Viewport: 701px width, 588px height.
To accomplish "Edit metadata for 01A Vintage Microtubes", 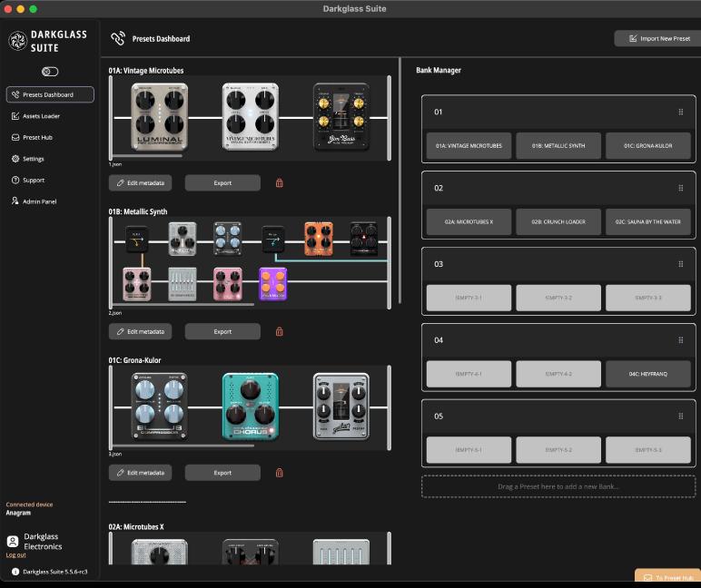I will click(x=140, y=183).
